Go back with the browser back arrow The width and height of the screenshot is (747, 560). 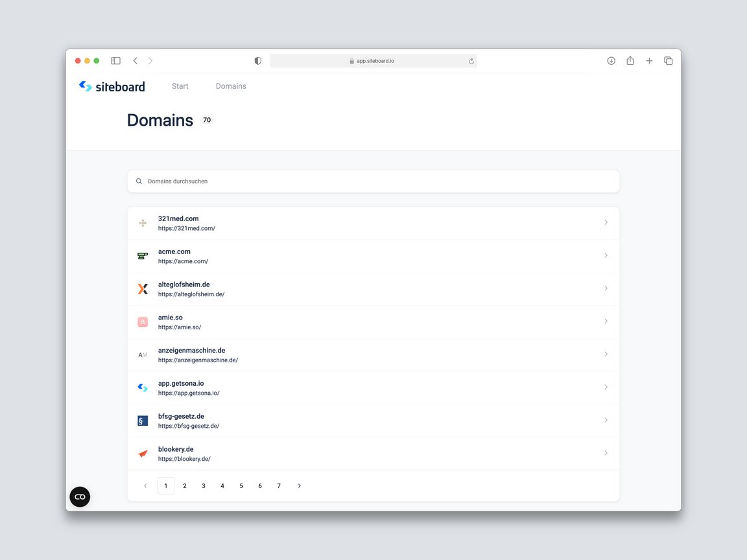[136, 60]
